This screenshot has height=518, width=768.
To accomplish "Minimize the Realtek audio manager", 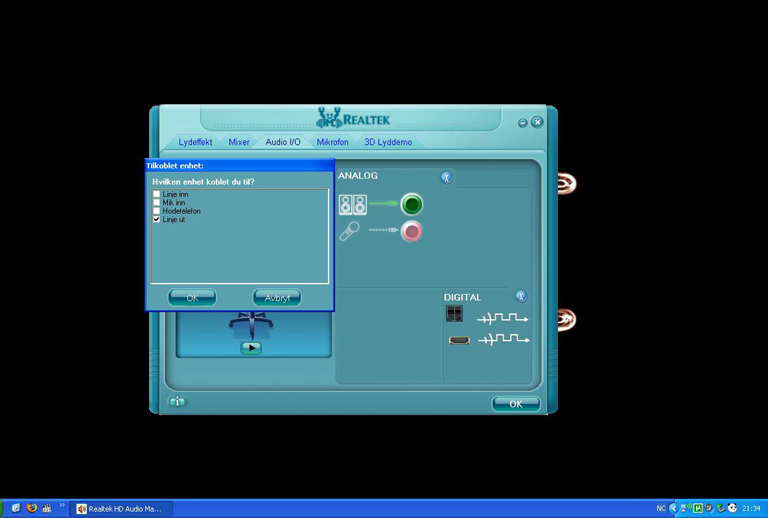I will (x=523, y=122).
